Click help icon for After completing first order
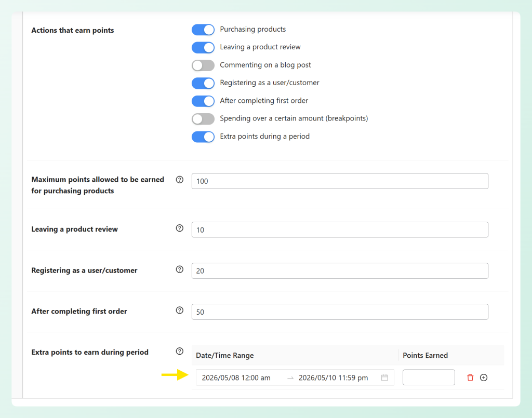The height and width of the screenshot is (418, 532). (x=179, y=310)
